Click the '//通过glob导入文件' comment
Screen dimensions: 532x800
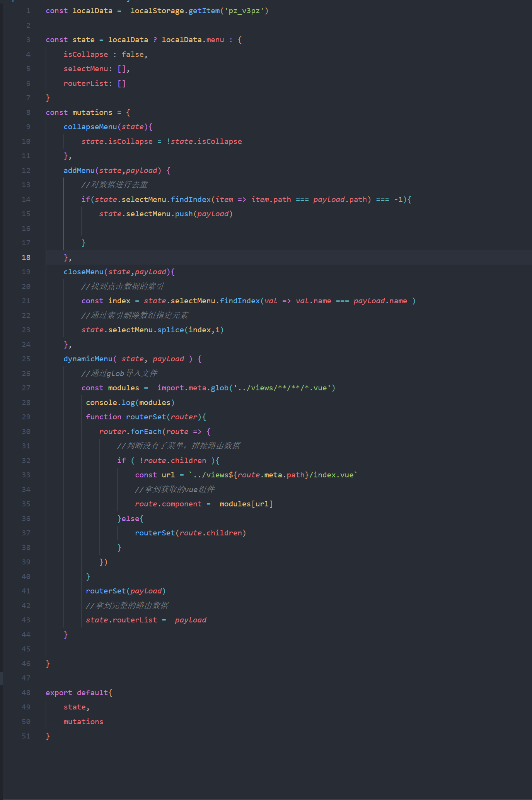[x=119, y=374]
